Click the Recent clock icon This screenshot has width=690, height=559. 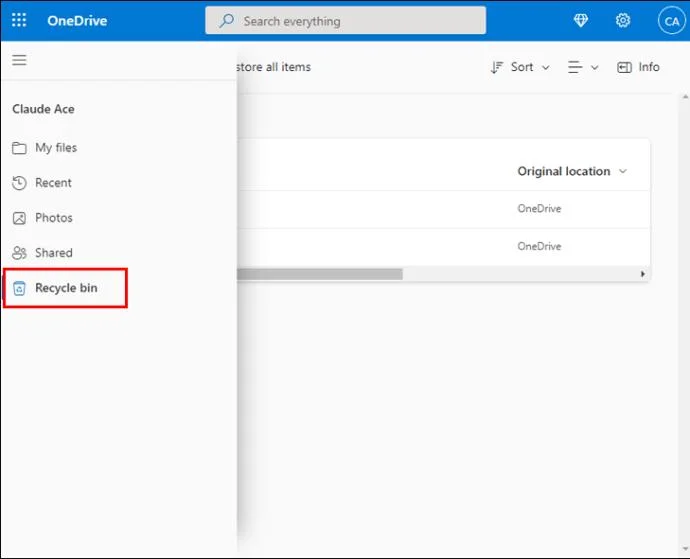tap(19, 183)
